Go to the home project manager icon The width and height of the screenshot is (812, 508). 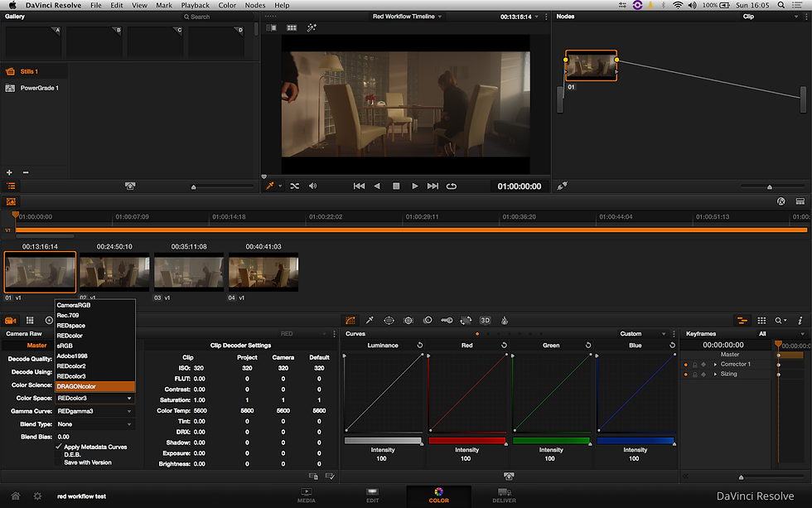click(16, 496)
